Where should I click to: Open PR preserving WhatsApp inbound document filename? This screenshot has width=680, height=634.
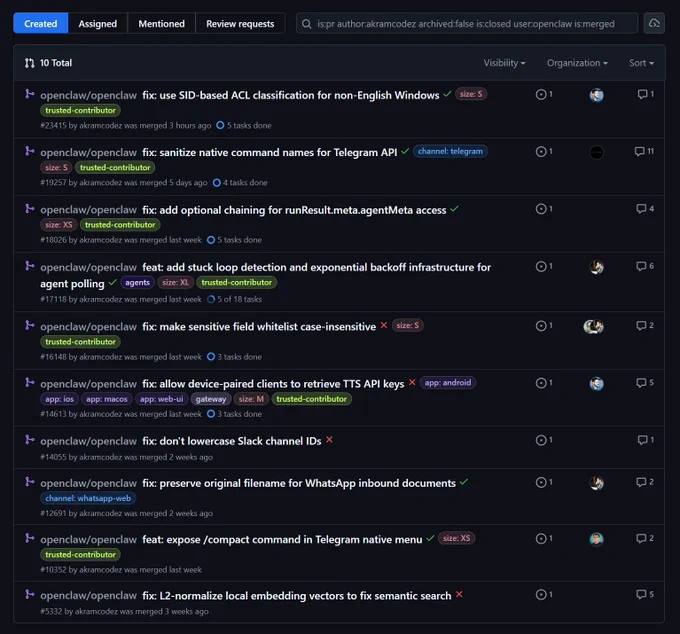[299, 483]
